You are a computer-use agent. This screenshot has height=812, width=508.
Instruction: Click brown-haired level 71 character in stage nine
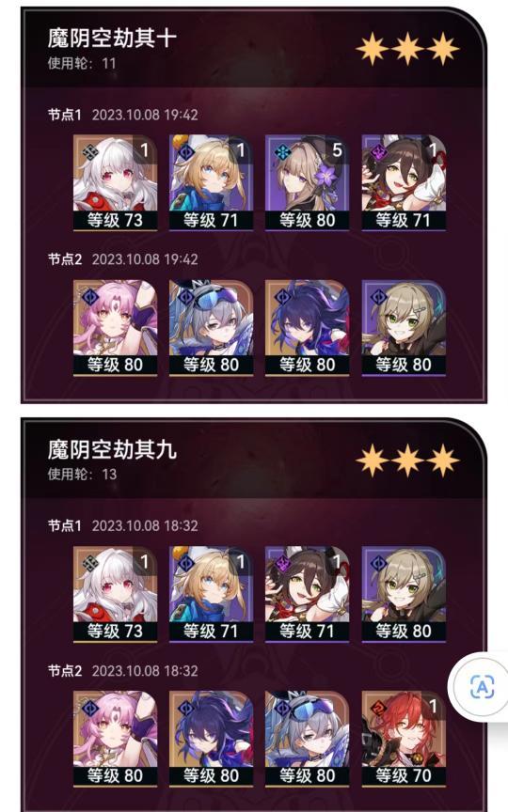click(307, 594)
